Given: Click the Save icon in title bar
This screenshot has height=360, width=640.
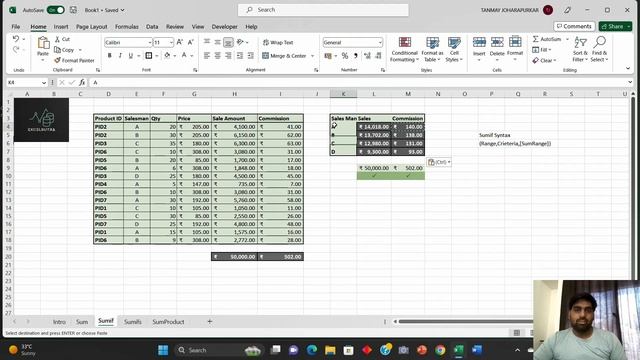Looking at the screenshot, I should (73, 10).
